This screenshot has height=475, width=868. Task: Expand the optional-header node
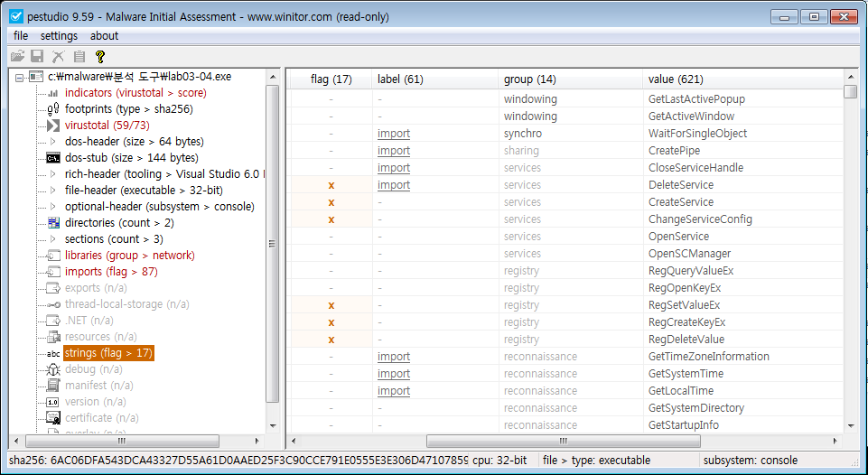point(53,207)
